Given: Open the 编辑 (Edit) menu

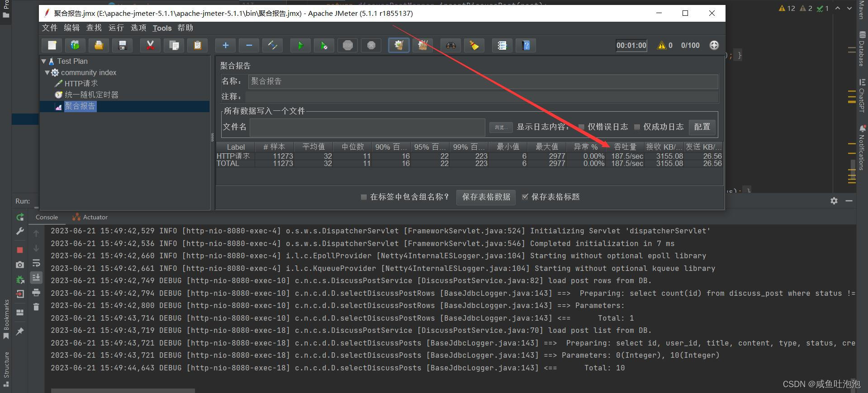Looking at the screenshot, I should pos(71,28).
